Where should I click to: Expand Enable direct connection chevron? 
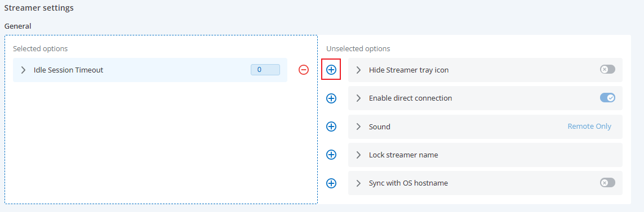pyautogui.click(x=358, y=98)
